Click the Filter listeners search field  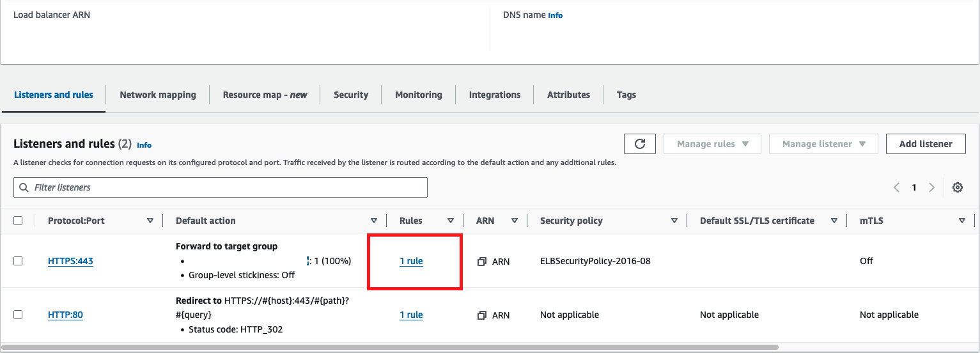click(x=221, y=187)
